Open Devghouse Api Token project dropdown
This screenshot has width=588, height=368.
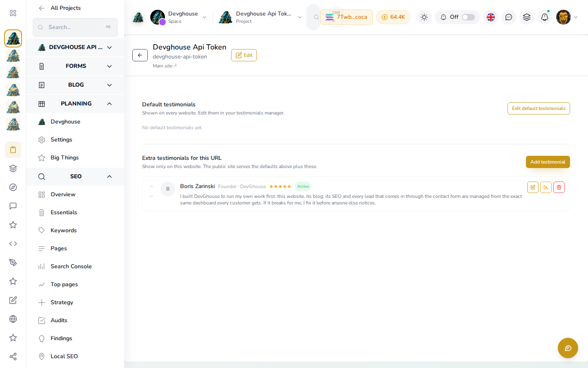pyautogui.click(x=261, y=17)
